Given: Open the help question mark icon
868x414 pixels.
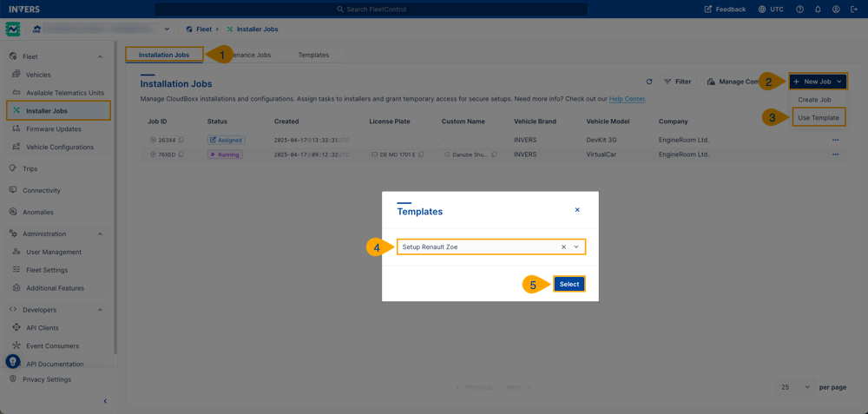Looking at the screenshot, I should [x=799, y=10].
